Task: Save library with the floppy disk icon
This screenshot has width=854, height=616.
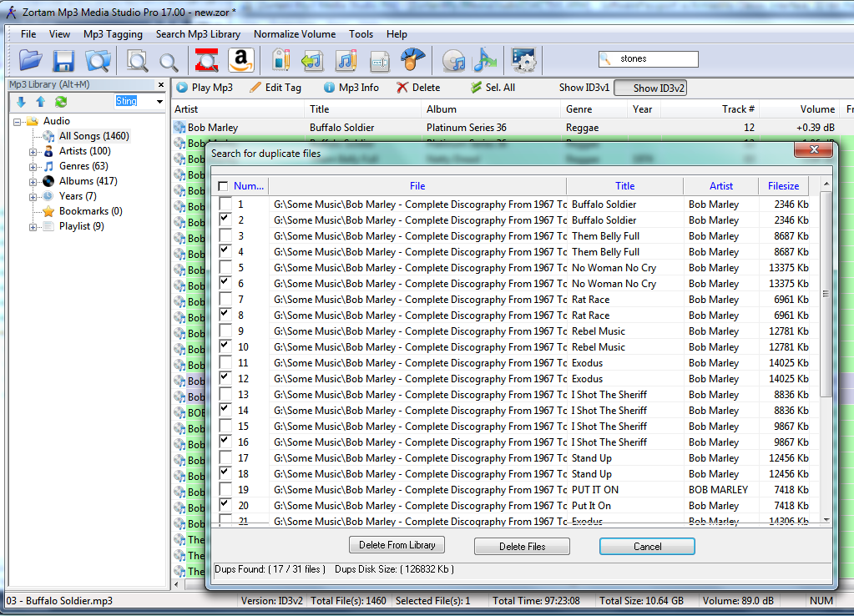Action: coord(63,60)
